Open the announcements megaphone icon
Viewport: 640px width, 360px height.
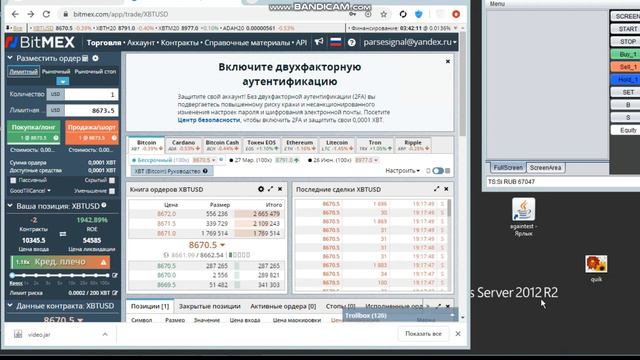tap(319, 42)
